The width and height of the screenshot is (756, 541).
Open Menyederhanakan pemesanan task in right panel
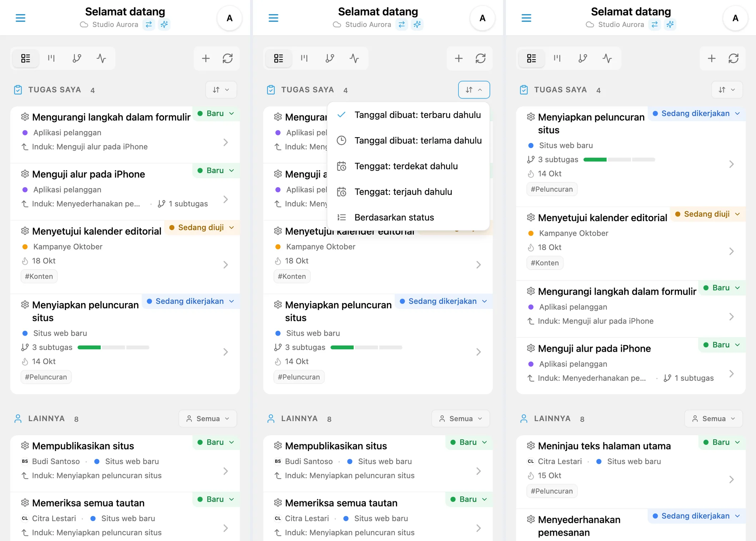pyautogui.click(x=631, y=525)
